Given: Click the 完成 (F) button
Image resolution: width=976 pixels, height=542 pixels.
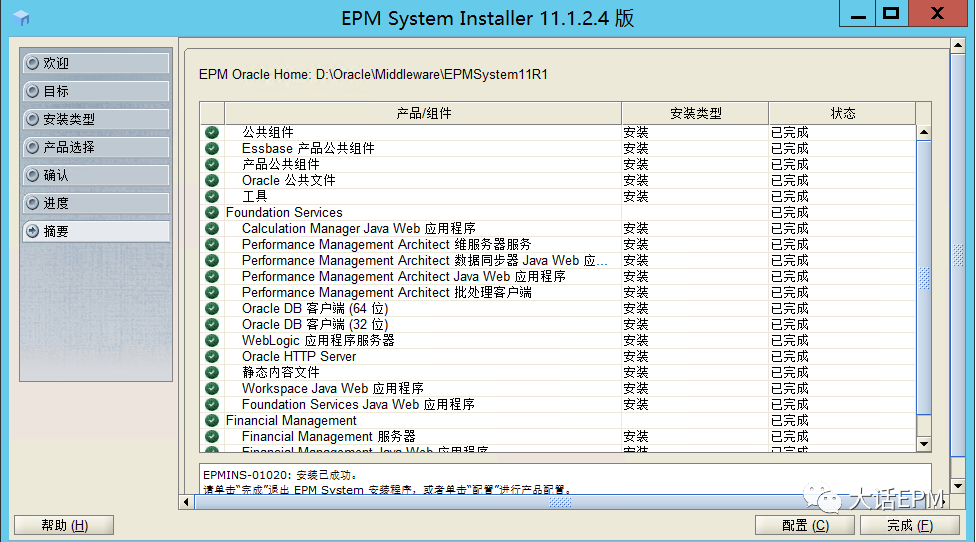Looking at the screenshot, I should pos(909,525).
